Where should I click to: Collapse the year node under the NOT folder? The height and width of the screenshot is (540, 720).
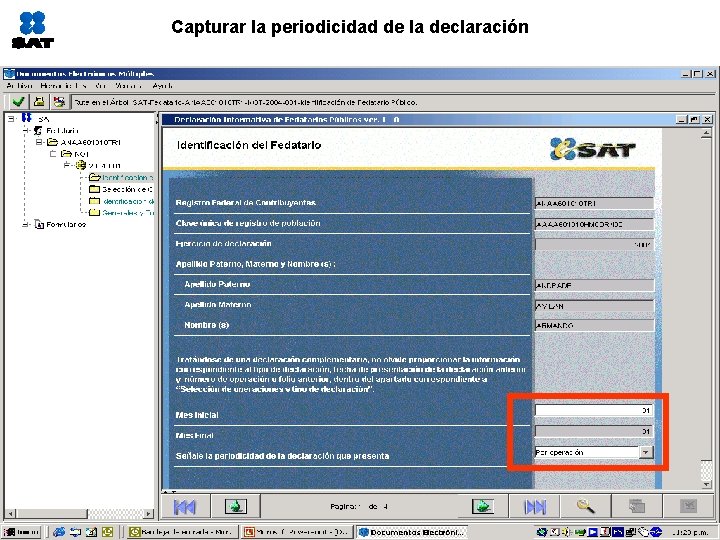[x=68, y=165]
